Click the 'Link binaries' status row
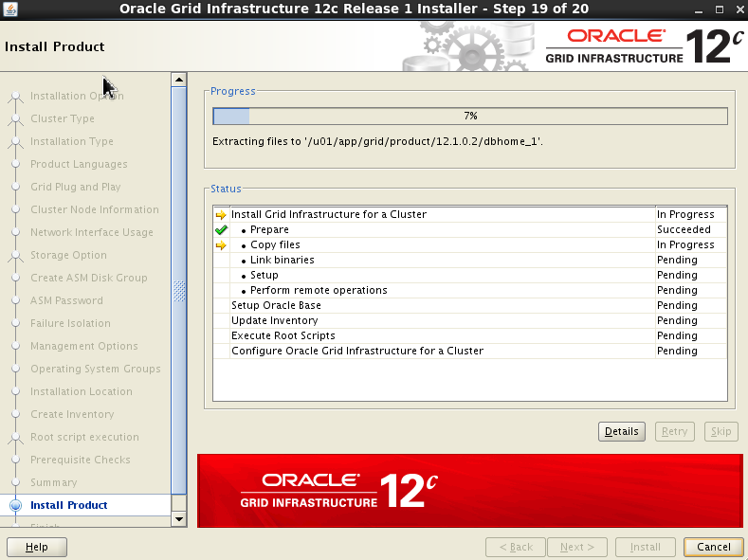Viewport: 748px width, 560px height. (x=470, y=261)
